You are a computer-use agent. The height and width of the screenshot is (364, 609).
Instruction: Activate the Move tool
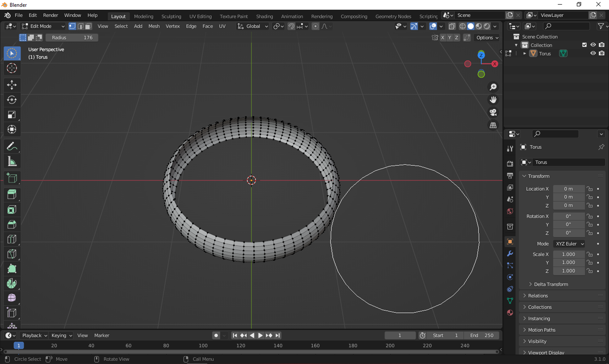[12, 85]
